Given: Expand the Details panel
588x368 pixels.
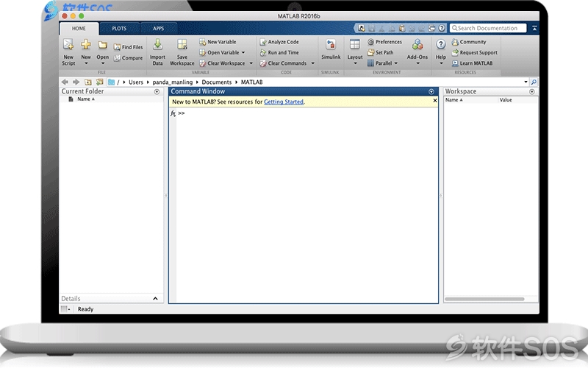Looking at the screenshot, I should pyautogui.click(x=155, y=299).
